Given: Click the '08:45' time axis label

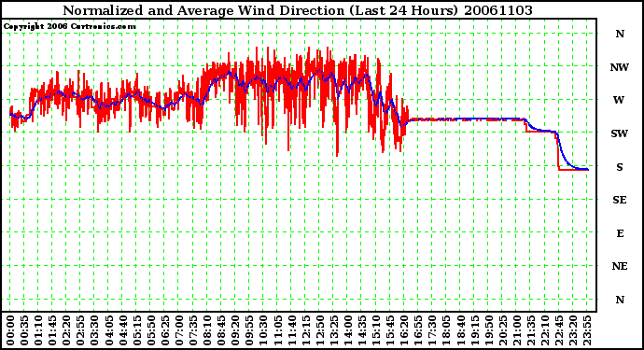Looking at the screenshot, I should pyautogui.click(x=221, y=330).
